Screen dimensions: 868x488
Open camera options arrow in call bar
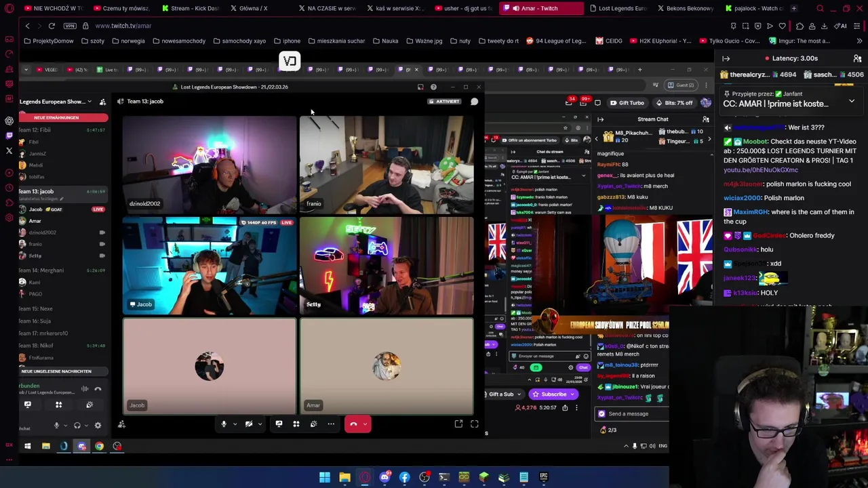(x=260, y=424)
